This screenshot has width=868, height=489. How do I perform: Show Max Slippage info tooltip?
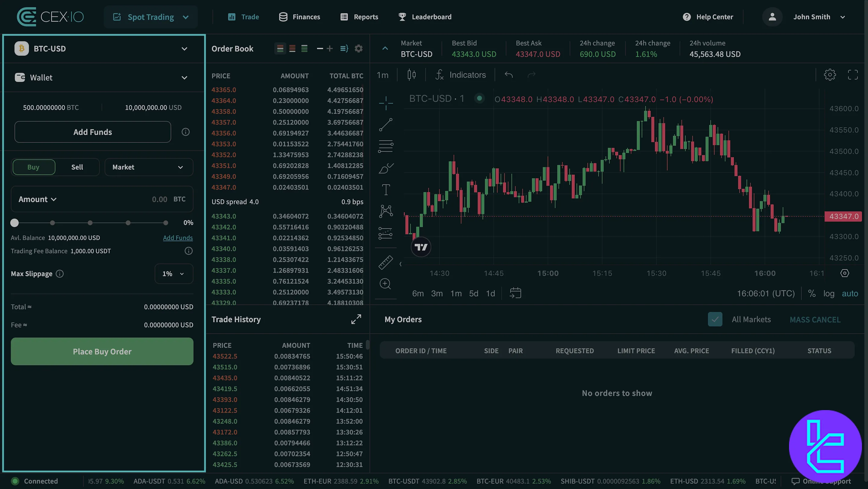60,274
